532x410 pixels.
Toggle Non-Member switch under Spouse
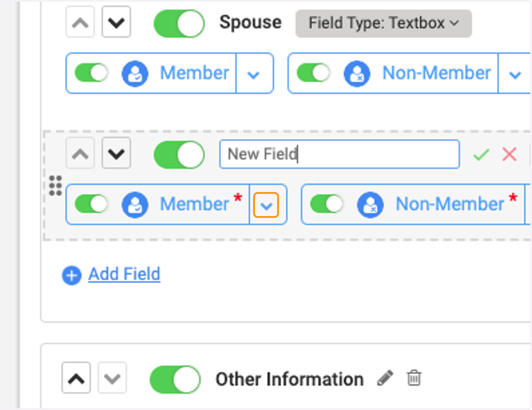pos(313,73)
